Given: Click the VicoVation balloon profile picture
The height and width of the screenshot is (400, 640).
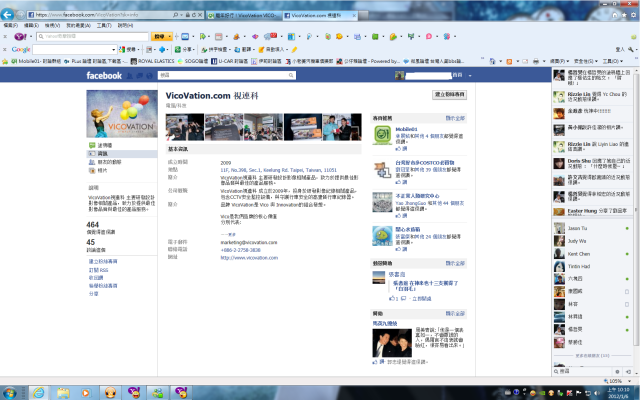Looking at the screenshot, I should pyautogui.click(x=122, y=114).
